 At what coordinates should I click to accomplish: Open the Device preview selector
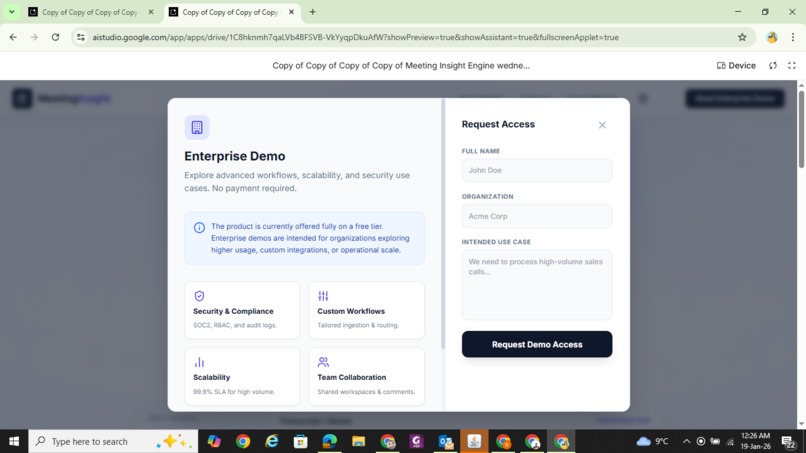pos(736,65)
